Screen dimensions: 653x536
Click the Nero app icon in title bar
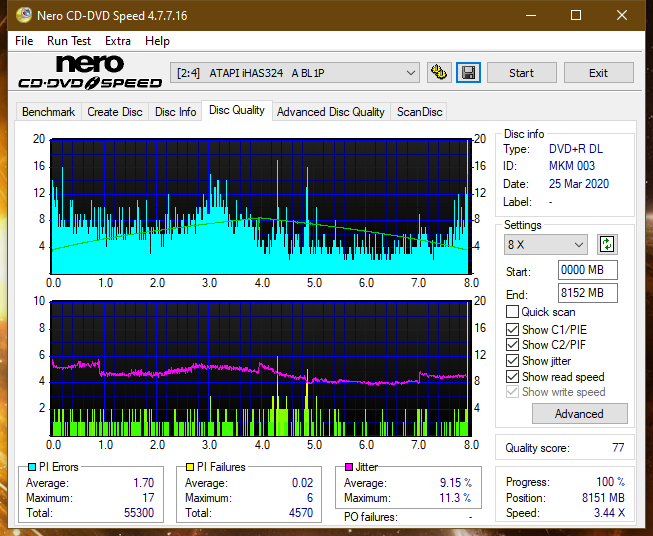(24, 15)
